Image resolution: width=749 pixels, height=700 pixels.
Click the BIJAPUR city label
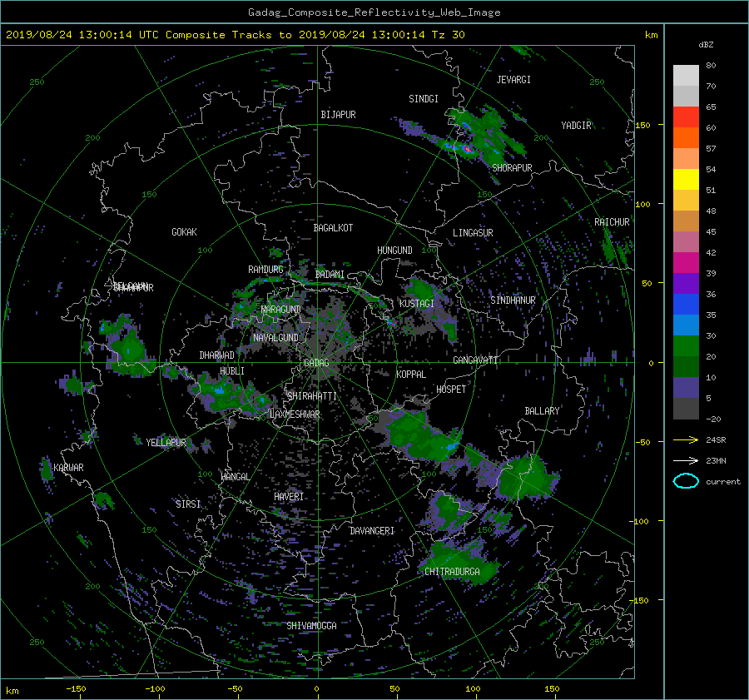click(338, 115)
